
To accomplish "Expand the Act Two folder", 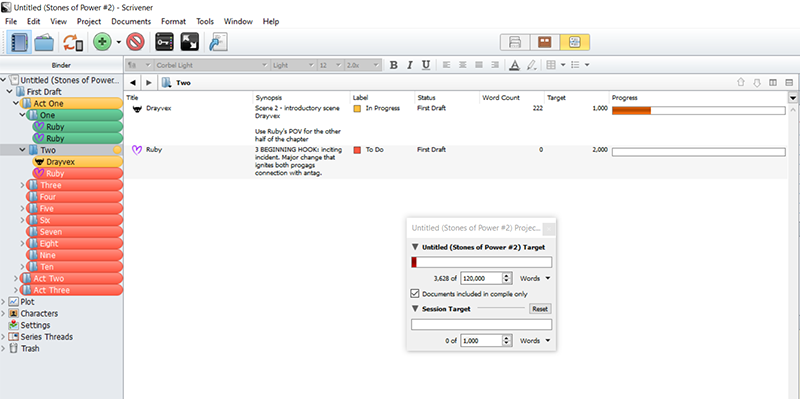I will pos(15,279).
